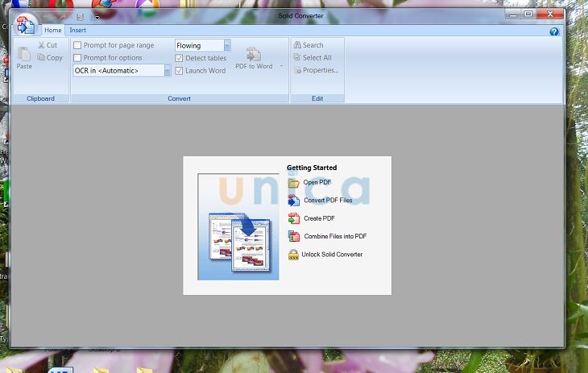
Task: Click the Getting Started preview image thumbnail
Action: click(x=238, y=226)
